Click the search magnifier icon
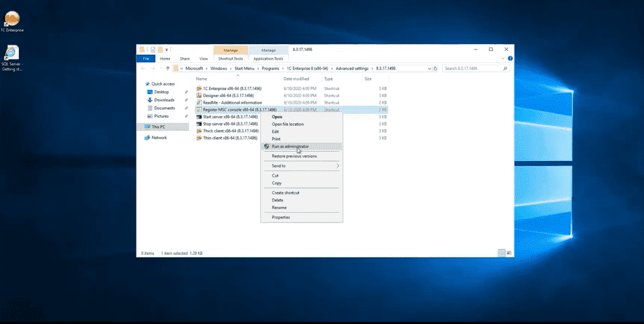 [506, 69]
